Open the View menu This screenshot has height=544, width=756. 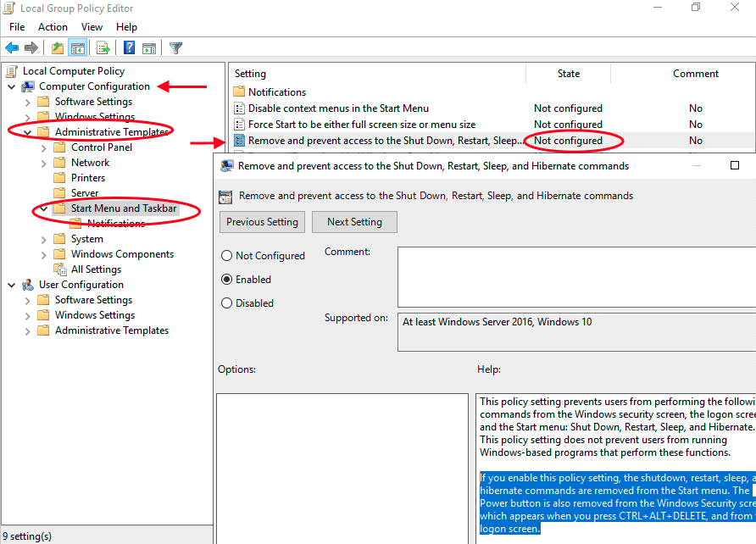pos(92,26)
